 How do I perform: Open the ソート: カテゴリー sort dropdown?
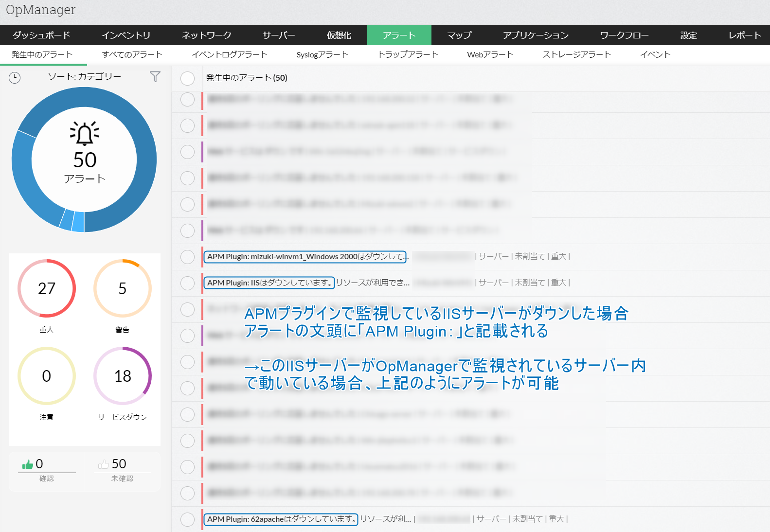tap(85, 76)
